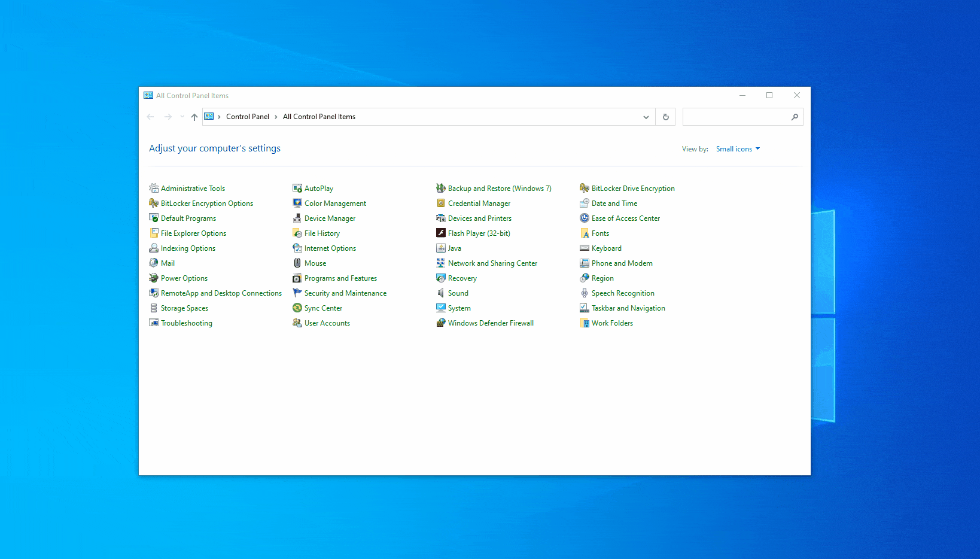
Task: Open the Programs and Features link
Action: coord(340,278)
